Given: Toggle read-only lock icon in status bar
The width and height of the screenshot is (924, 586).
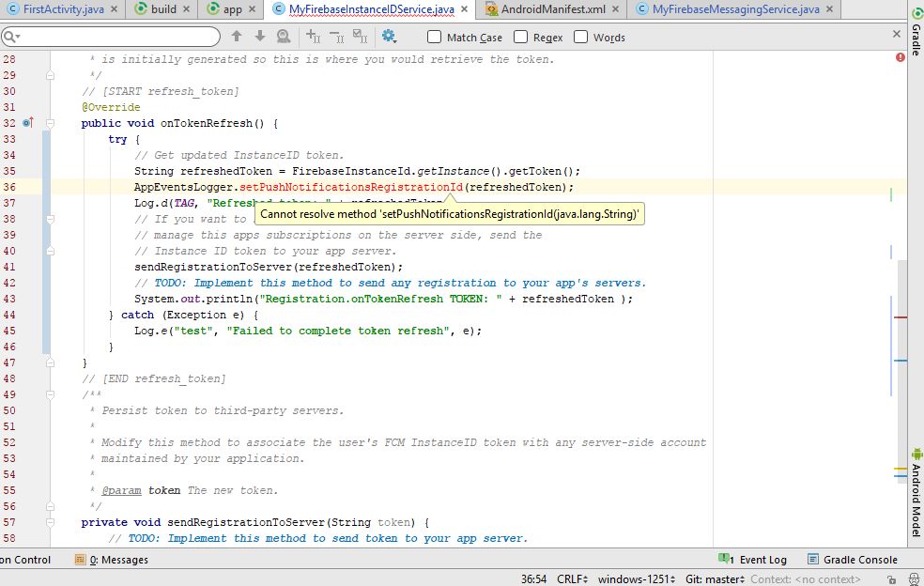Looking at the screenshot, I should pyautogui.click(x=891, y=580).
